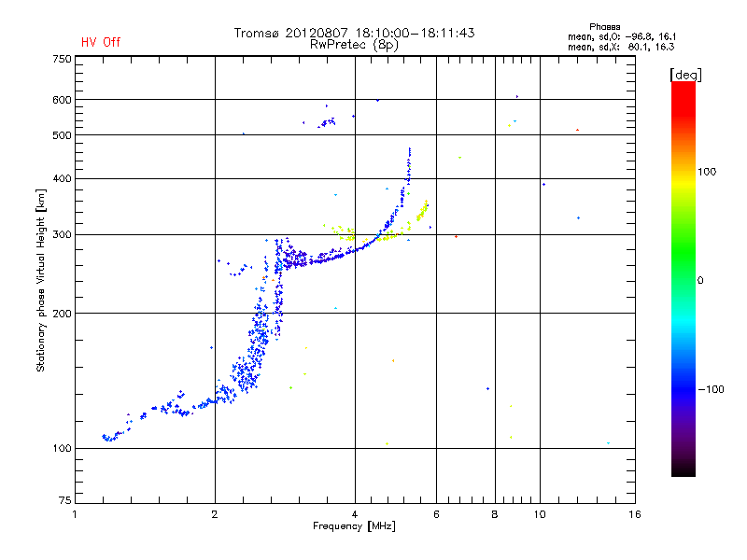
Task: Click the plot title 'Tromsø 20120807 18:10:00-18:11:43'
Action: [x=354, y=33]
